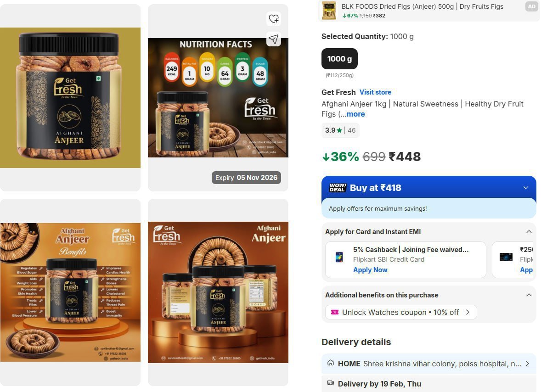Expand the Buy at ₹418 deal dropdown
The width and height of the screenshot is (541, 392).
(x=526, y=188)
